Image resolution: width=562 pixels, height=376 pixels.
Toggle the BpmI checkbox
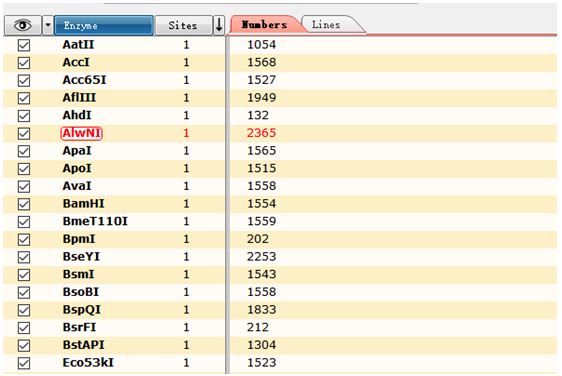click(24, 239)
